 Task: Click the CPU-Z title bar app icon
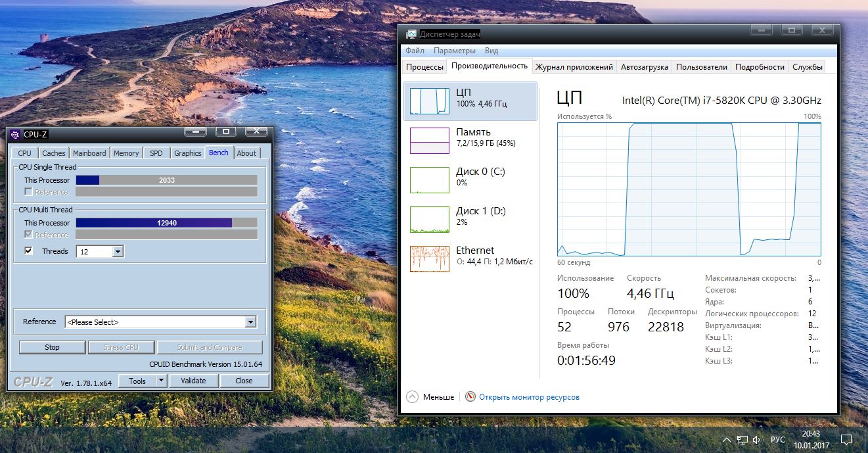[x=16, y=134]
